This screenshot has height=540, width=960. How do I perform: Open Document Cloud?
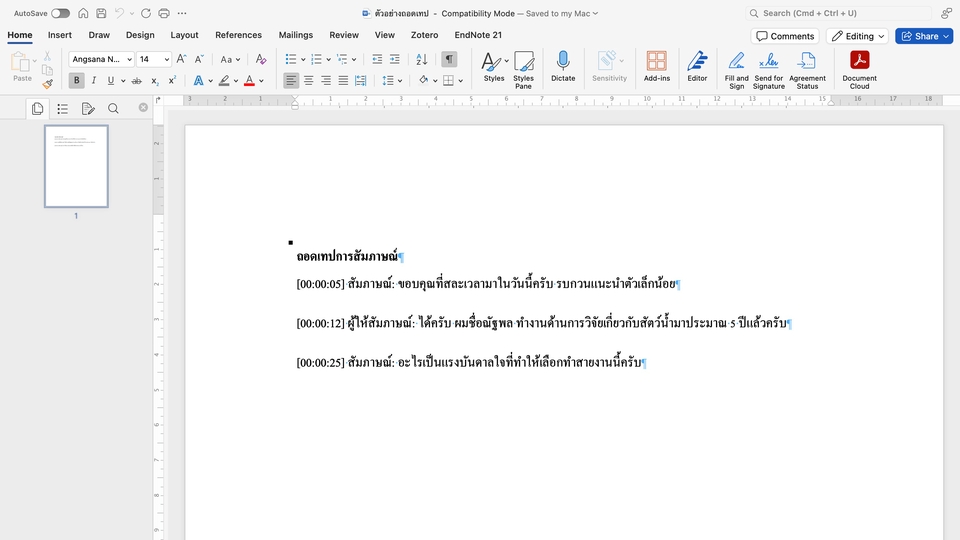click(x=859, y=70)
